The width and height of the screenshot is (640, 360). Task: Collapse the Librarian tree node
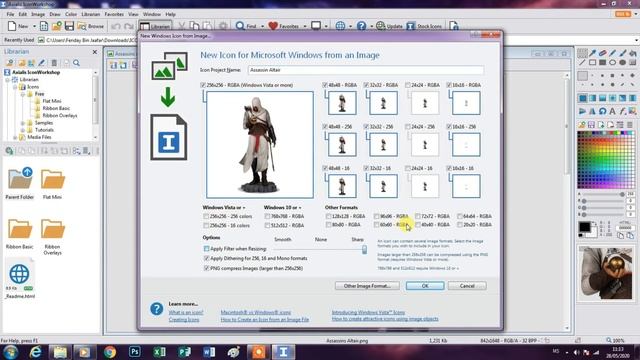point(7,80)
